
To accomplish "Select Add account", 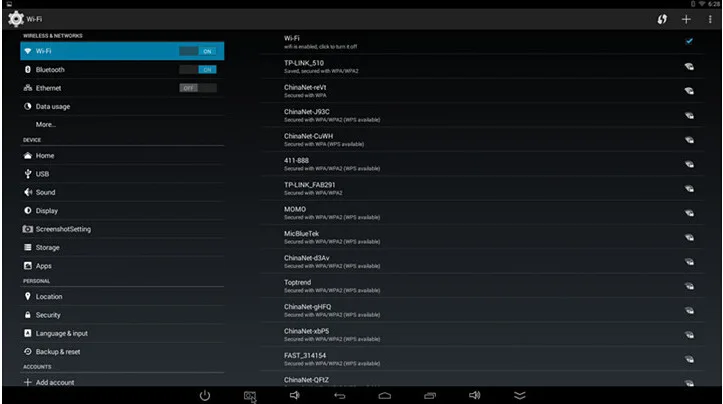I will pyautogui.click(x=122, y=382).
